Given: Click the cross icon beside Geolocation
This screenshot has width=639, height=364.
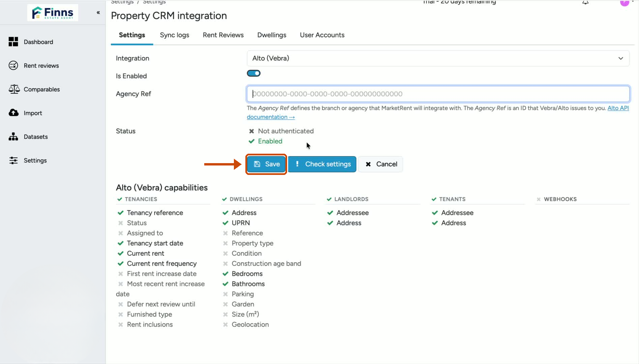Looking at the screenshot, I should 225,325.
